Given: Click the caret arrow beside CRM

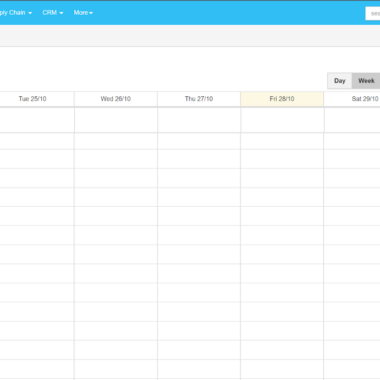Looking at the screenshot, I should (61, 13).
